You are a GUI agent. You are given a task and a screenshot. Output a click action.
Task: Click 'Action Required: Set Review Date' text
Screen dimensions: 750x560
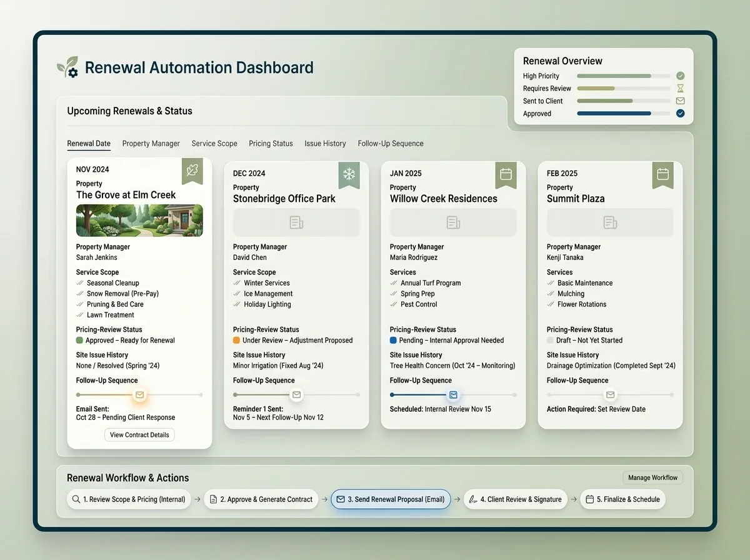(x=596, y=409)
